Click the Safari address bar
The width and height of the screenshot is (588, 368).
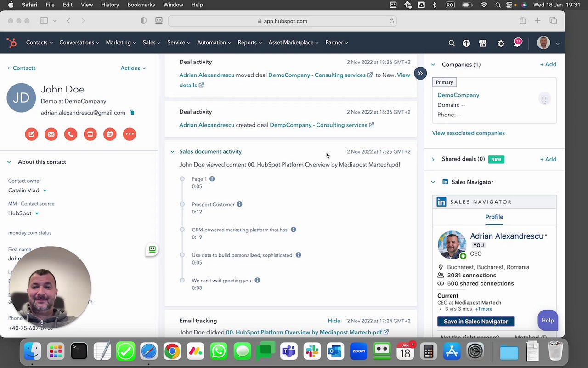tap(282, 21)
